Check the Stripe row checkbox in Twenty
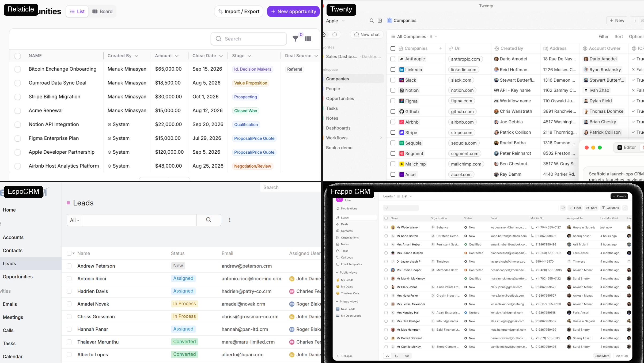 coord(393,133)
